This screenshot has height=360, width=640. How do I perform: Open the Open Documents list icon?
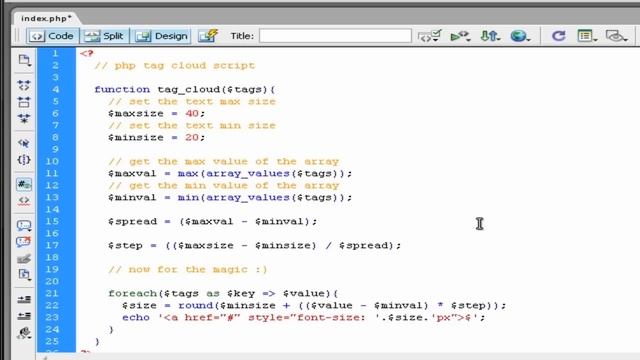(x=24, y=60)
